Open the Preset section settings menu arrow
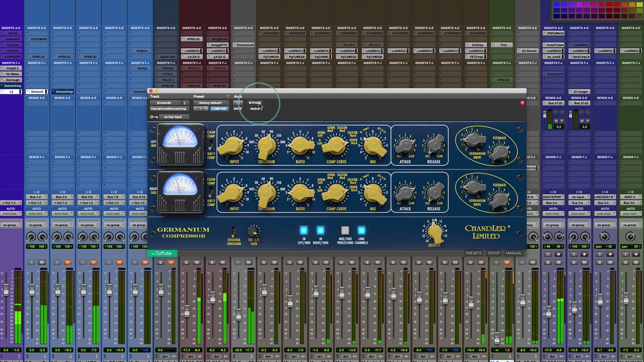 [x=227, y=97]
